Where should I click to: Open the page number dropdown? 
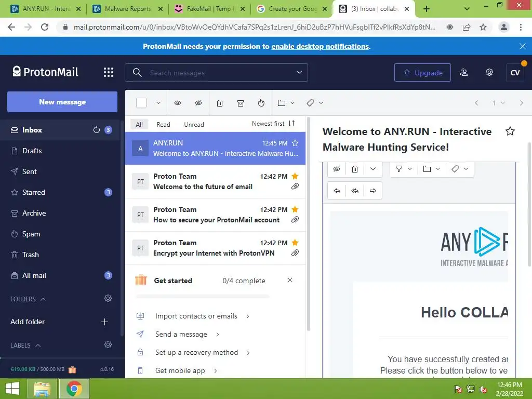[x=498, y=103]
